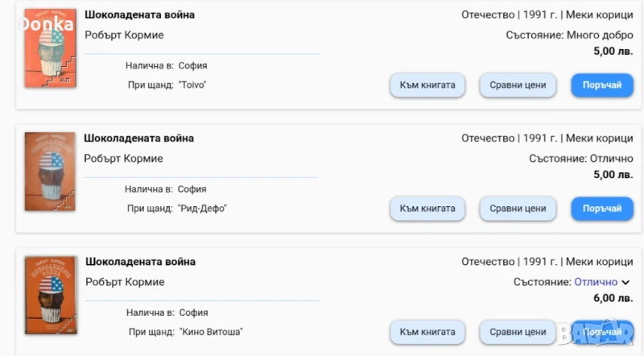Click author "Робърт Кормие" in first listing
The height and width of the screenshot is (356, 644).
pos(124,35)
